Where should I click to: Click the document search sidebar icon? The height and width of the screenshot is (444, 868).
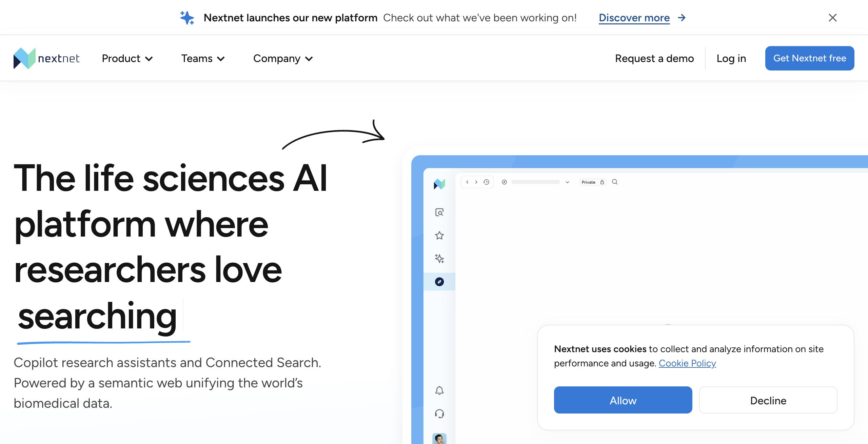[x=439, y=212]
